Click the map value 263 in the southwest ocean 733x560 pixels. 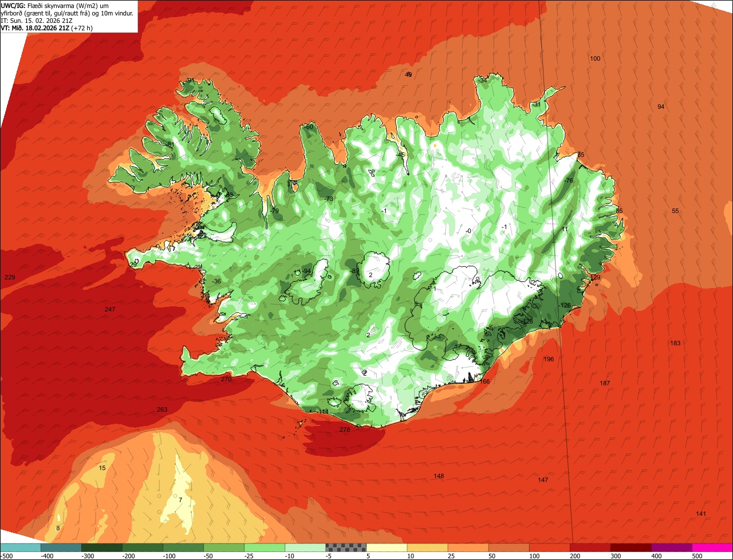162,409
